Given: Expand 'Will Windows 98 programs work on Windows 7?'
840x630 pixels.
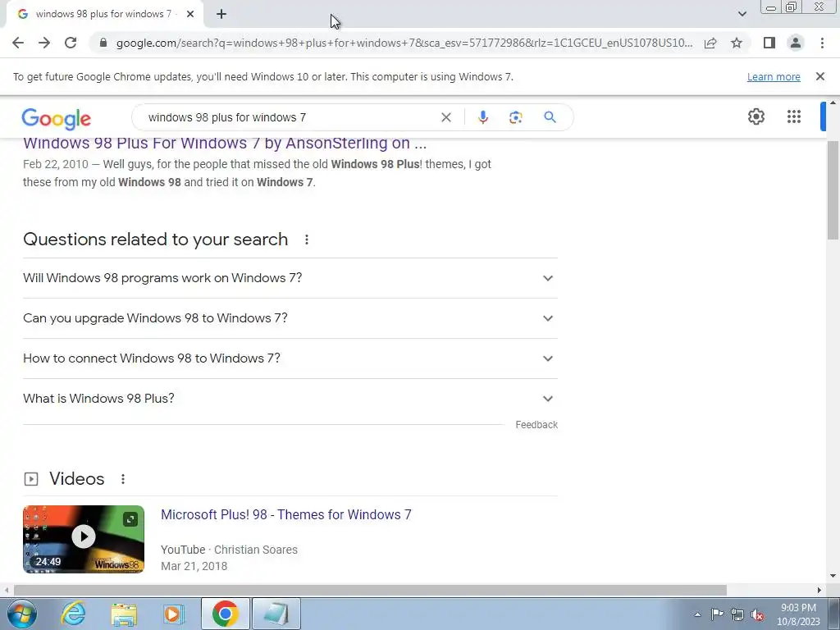Looking at the screenshot, I should (290, 278).
